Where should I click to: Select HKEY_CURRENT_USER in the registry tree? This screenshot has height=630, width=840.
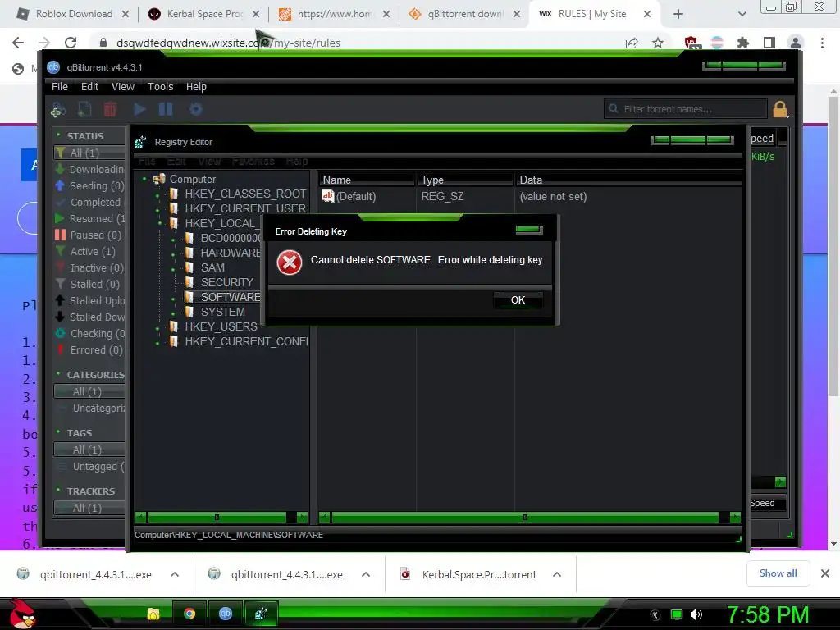[245, 208]
